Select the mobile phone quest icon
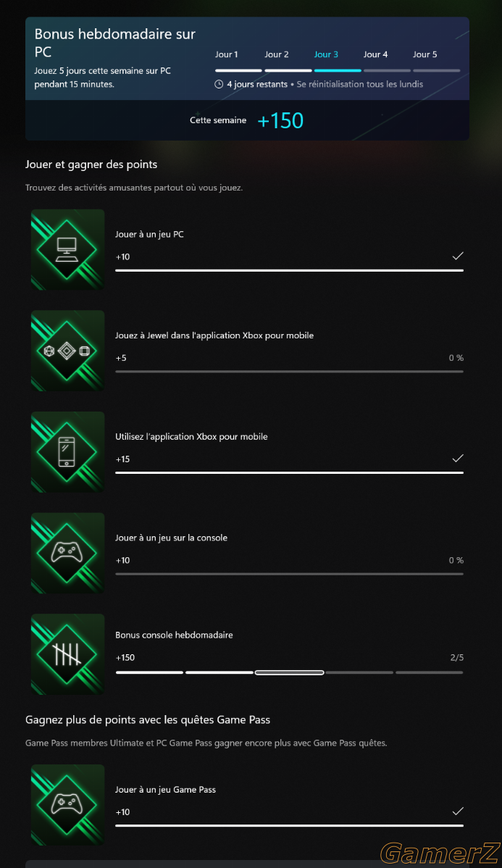Screen dimensions: 502x868 pos(67,451)
